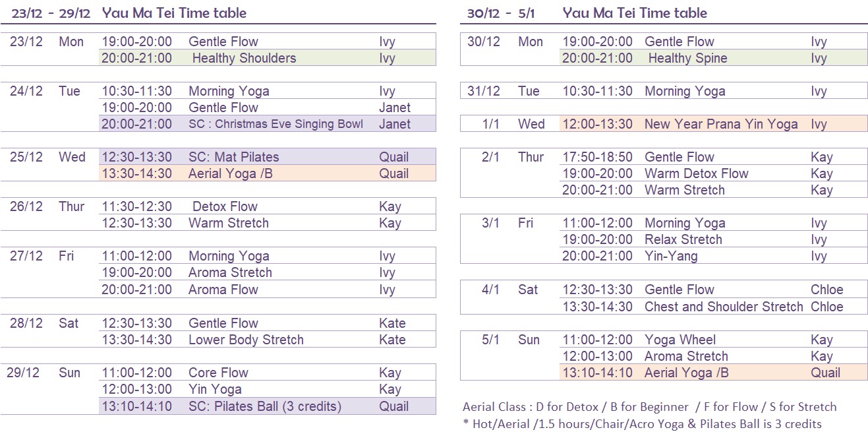
Task: Select the New Year Prana Yin Yoga class
Action: [x=721, y=124]
